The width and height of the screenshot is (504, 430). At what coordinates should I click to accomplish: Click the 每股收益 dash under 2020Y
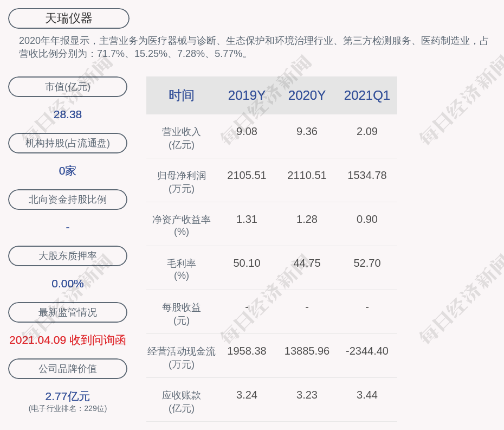coord(307,307)
